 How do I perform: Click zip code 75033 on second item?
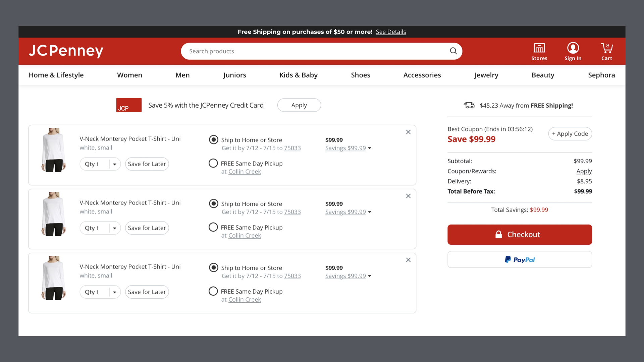(292, 212)
